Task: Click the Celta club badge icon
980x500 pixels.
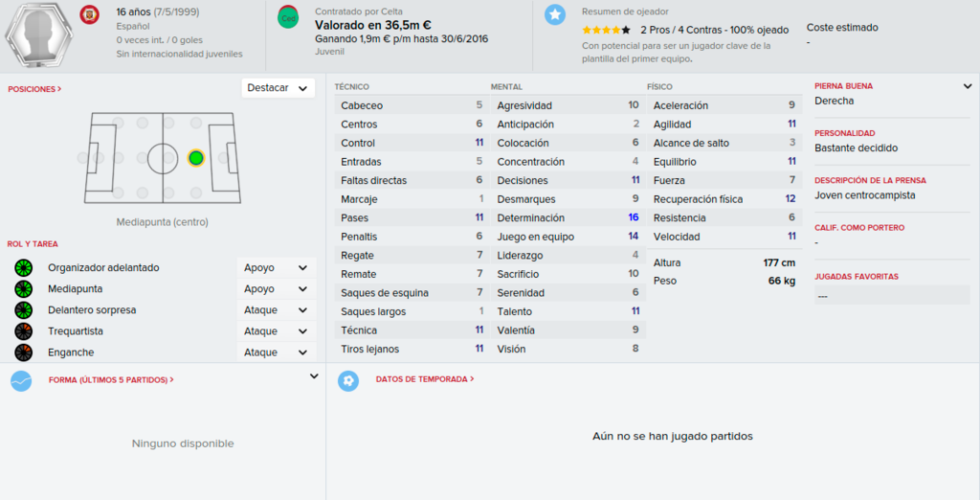Action: coord(288,17)
